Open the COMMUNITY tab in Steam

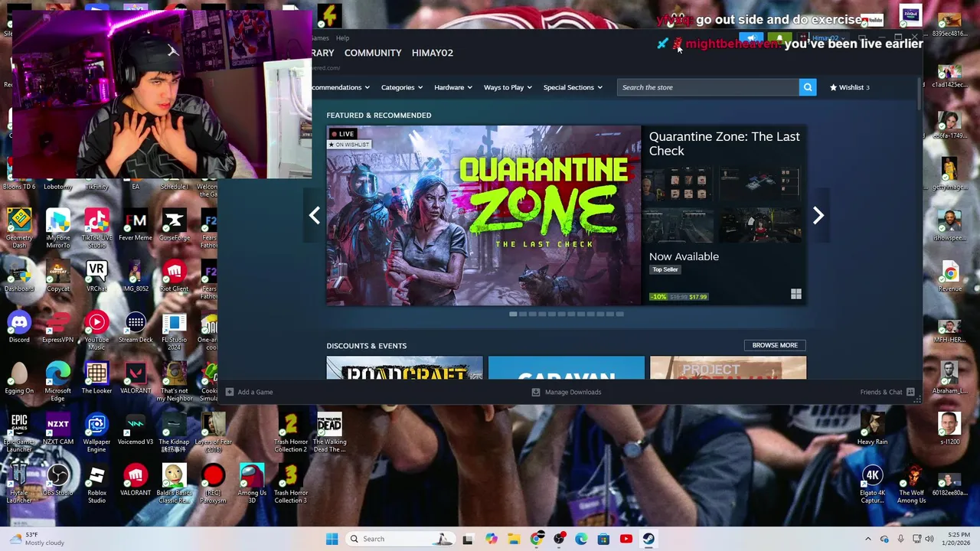pos(373,53)
